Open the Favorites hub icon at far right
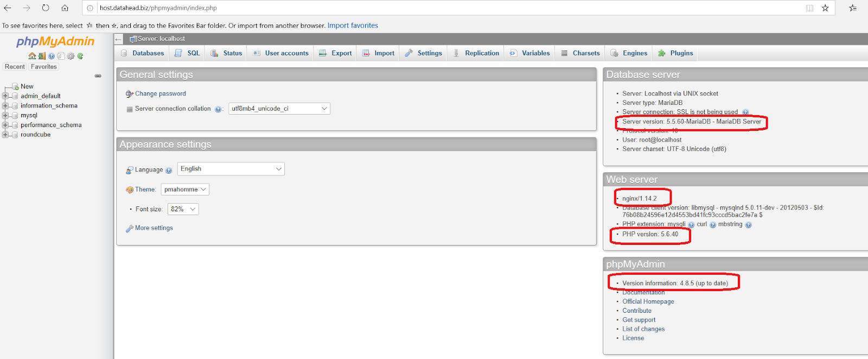868x359 pixels. (853, 8)
